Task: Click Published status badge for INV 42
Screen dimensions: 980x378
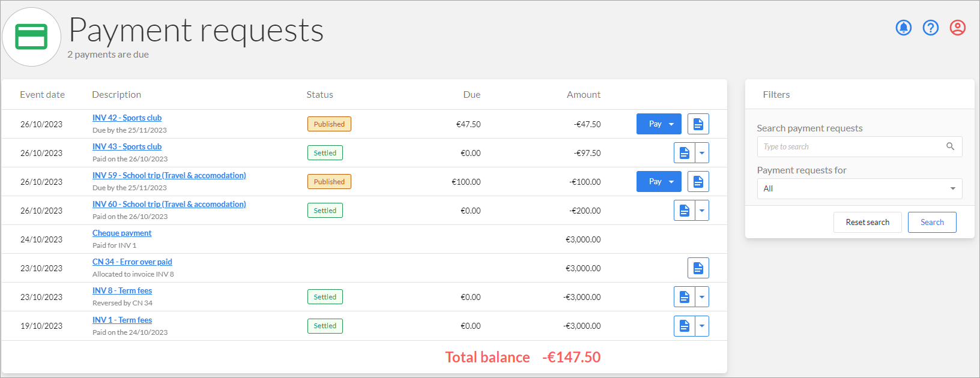Action: (329, 124)
